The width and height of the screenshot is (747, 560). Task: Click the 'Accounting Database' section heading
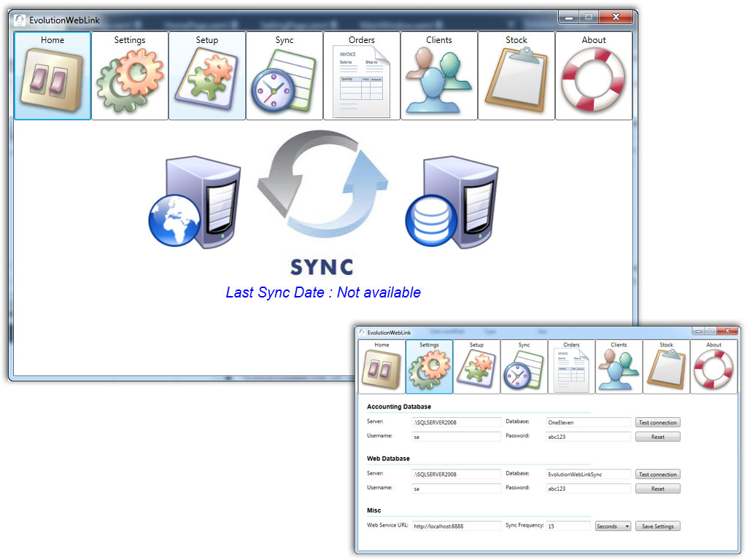[399, 407]
